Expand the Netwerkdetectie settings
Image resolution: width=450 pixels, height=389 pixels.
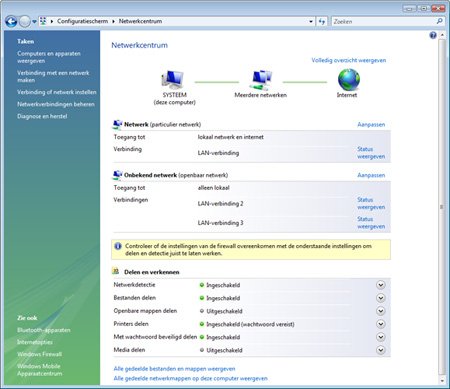click(381, 285)
